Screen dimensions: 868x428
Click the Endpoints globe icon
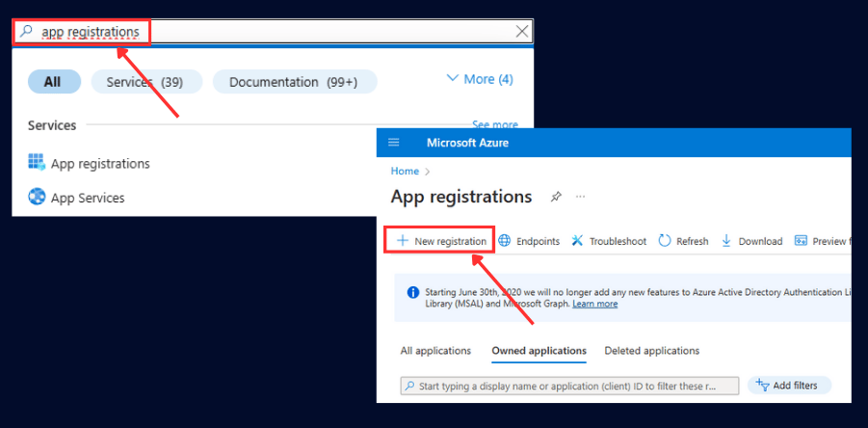point(504,240)
